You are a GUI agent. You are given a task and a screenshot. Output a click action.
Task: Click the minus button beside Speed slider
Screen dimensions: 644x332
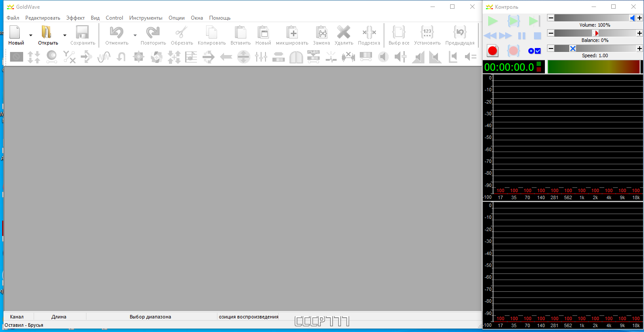pyautogui.click(x=551, y=48)
